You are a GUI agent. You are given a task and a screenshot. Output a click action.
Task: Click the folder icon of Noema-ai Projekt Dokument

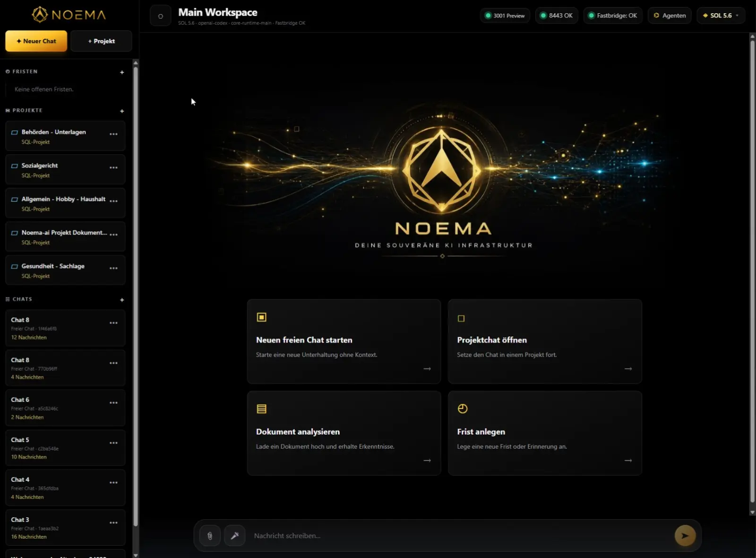click(x=15, y=233)
